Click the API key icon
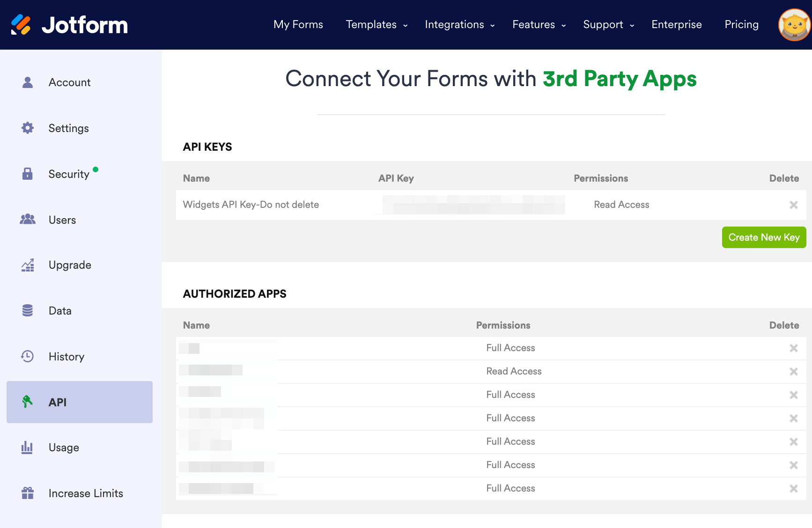Screen dimensions: 812x528 coord(28,402)
